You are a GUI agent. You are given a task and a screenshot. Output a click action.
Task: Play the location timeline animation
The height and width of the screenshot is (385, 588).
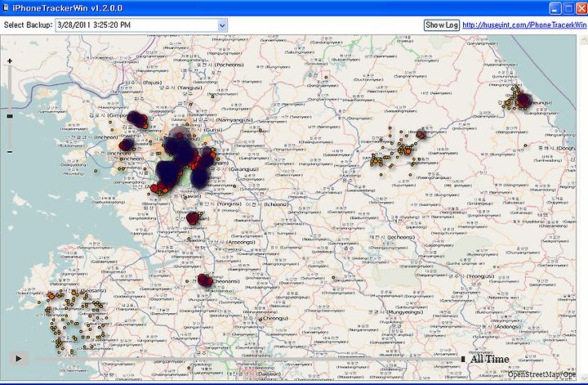pyautogui.click(x=18, y=358)
